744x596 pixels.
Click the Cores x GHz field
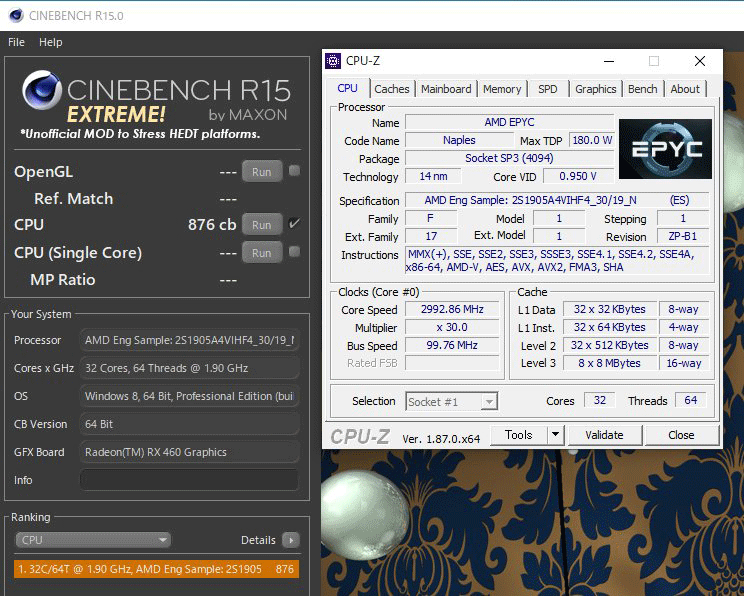[x=189, y=368]
